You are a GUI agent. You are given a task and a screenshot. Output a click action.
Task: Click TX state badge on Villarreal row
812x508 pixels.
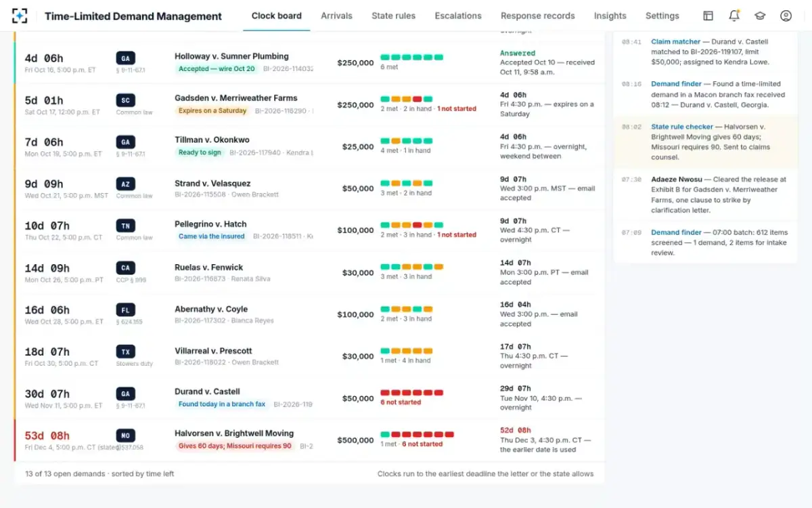126,352
